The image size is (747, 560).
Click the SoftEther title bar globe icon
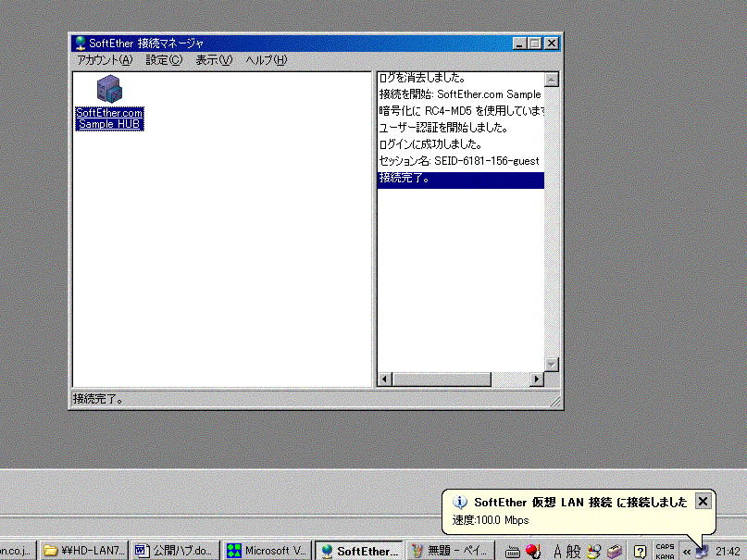81,44
